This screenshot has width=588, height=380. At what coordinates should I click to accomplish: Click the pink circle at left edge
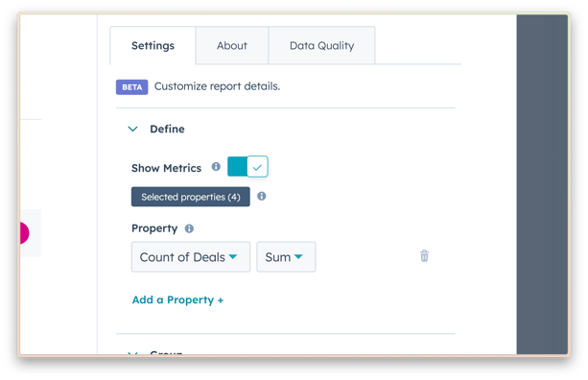tap(24, 233)
